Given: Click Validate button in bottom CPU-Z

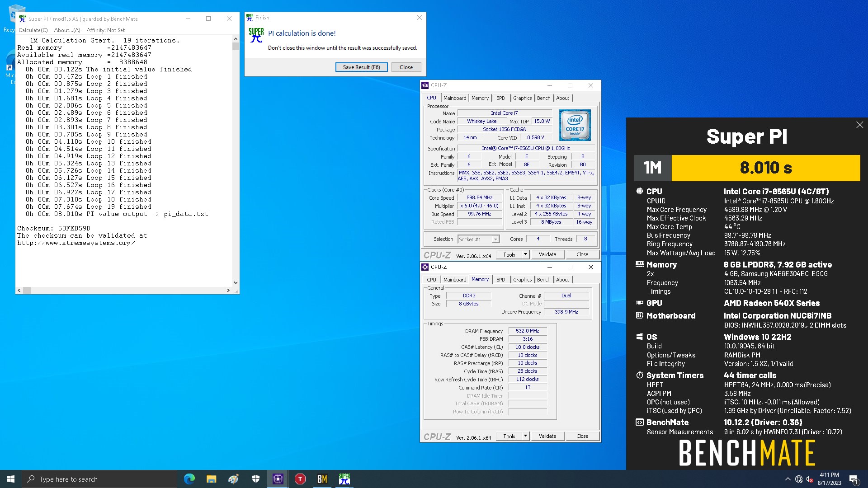Looking at the screenshot, I should click(547, 436).
